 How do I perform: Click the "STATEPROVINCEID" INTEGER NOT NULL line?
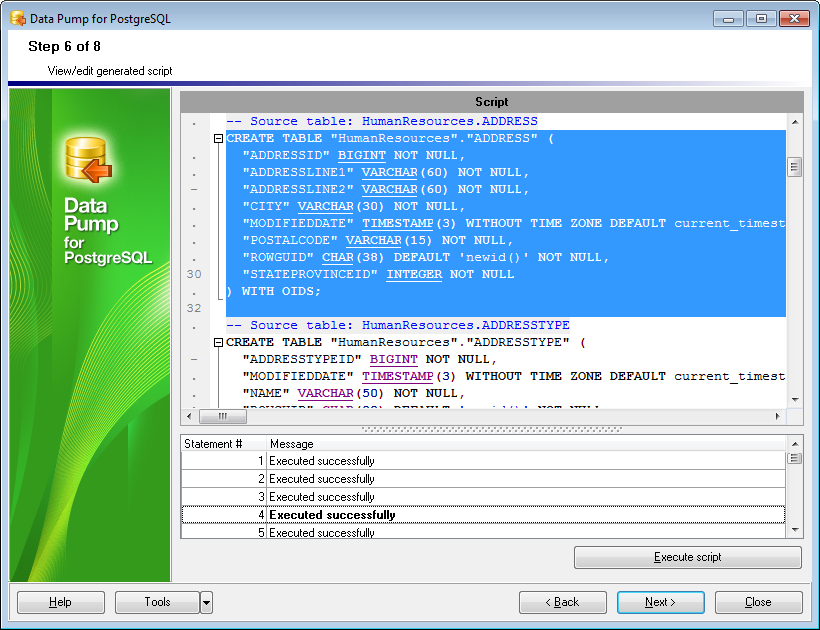click(x=378, y=274)
